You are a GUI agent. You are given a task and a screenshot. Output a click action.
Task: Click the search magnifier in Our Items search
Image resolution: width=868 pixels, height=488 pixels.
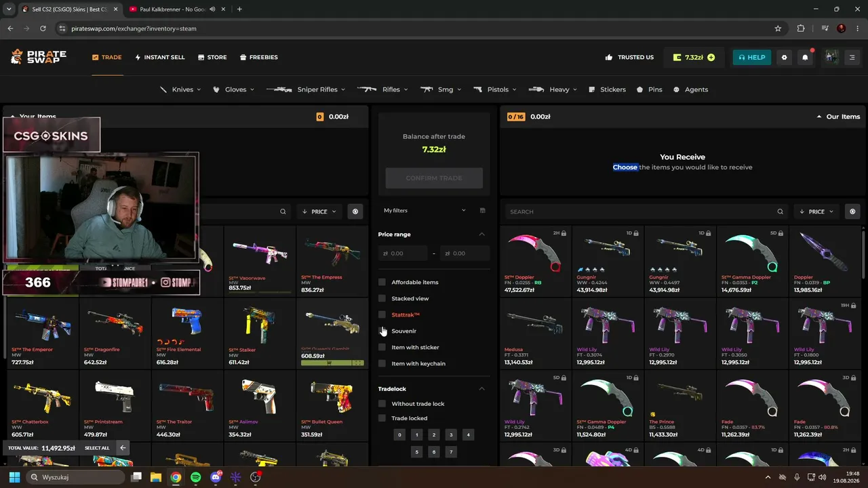click(781, 211)
